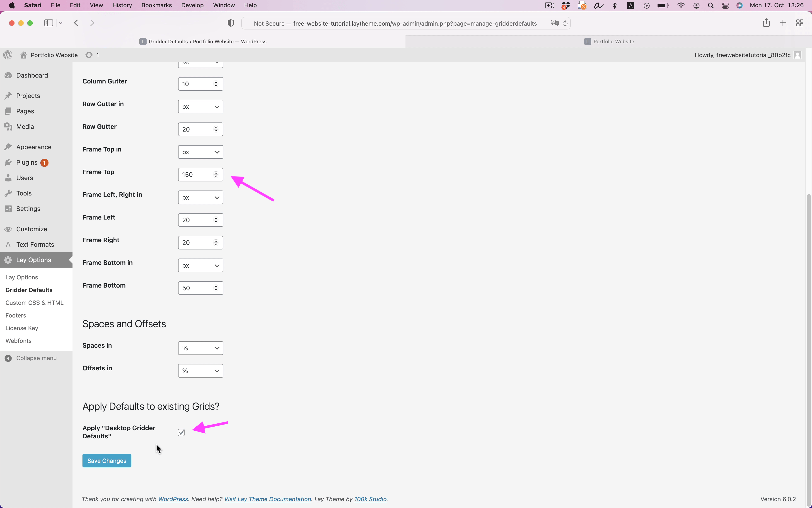Click the translate icon in address bar
The width and height of the screenshot is (812, 508).
[555, 23]
